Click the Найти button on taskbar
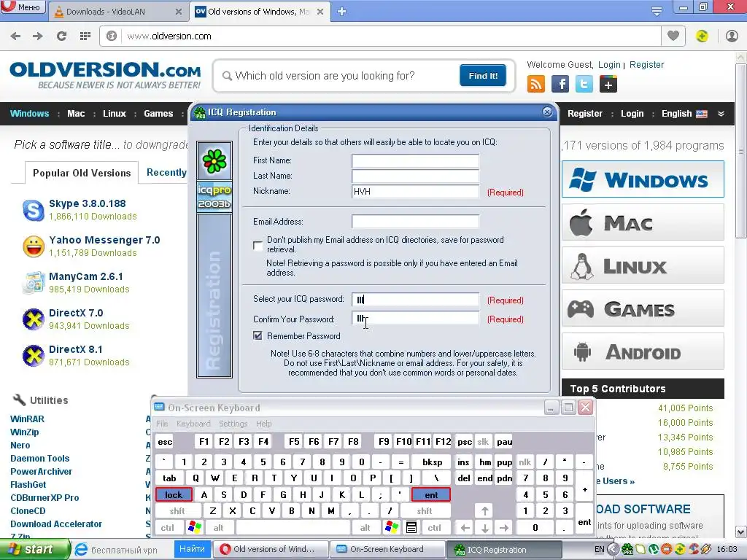Viewport: 747px width, 560px height. coord(192,549)
